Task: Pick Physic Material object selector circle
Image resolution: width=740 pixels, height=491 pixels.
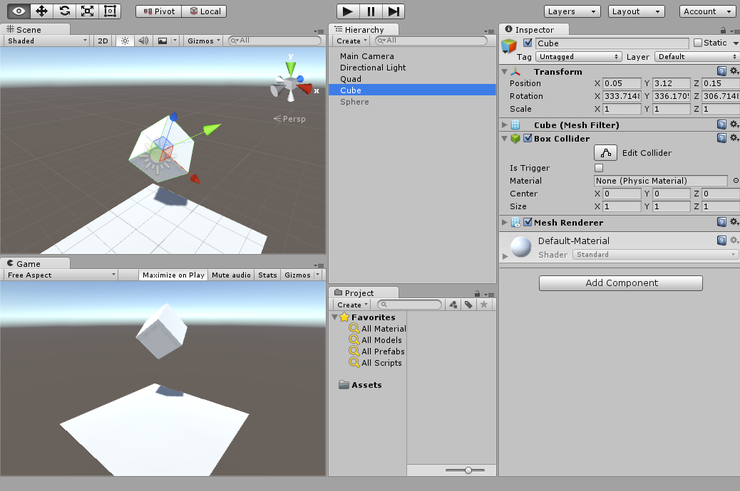Action: point(735,180)
